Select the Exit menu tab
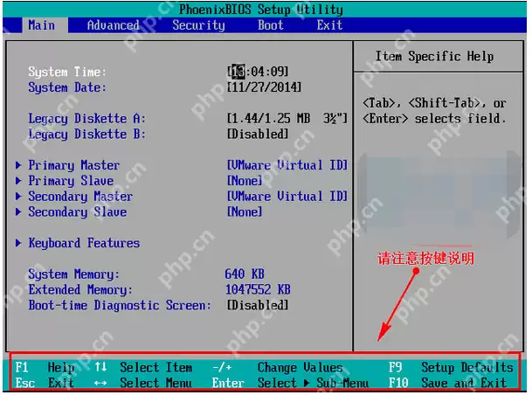This screenshot has height=395, width=532. pyautogui.click(x=329, y=25)
